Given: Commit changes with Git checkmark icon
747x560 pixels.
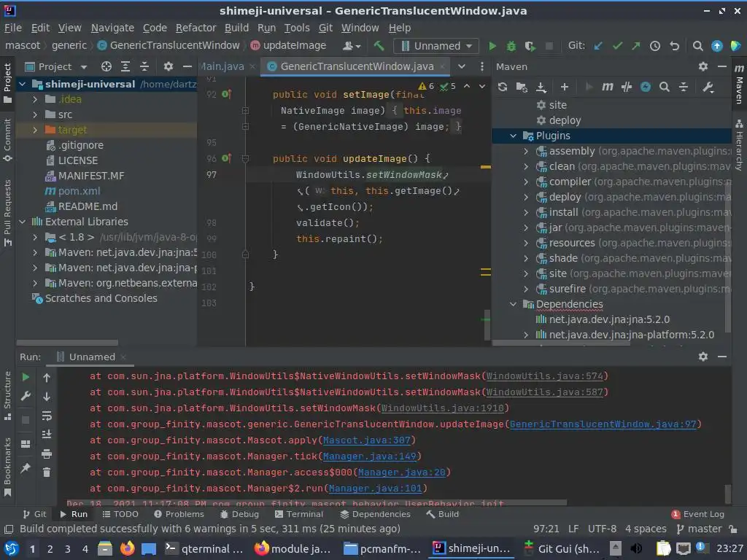Looking at the screenshot, I should coord(617,46).
